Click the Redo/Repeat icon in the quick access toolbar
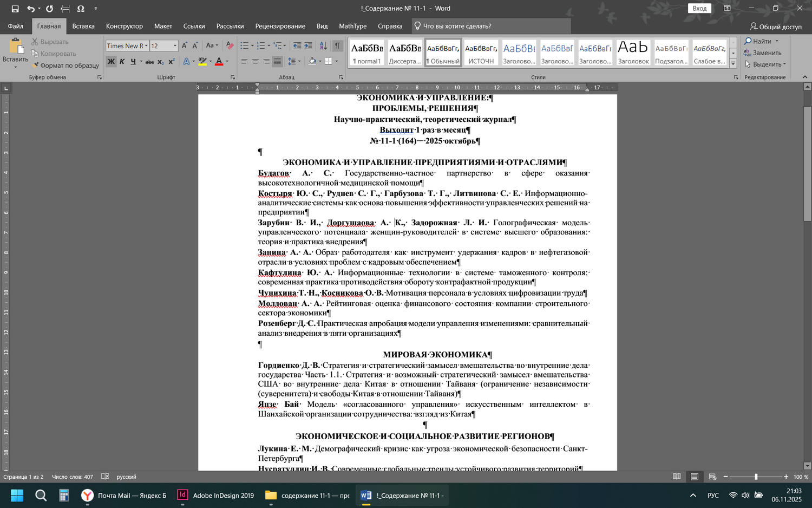812x508 pixels. pyautogui.click(x=49, y=9)
